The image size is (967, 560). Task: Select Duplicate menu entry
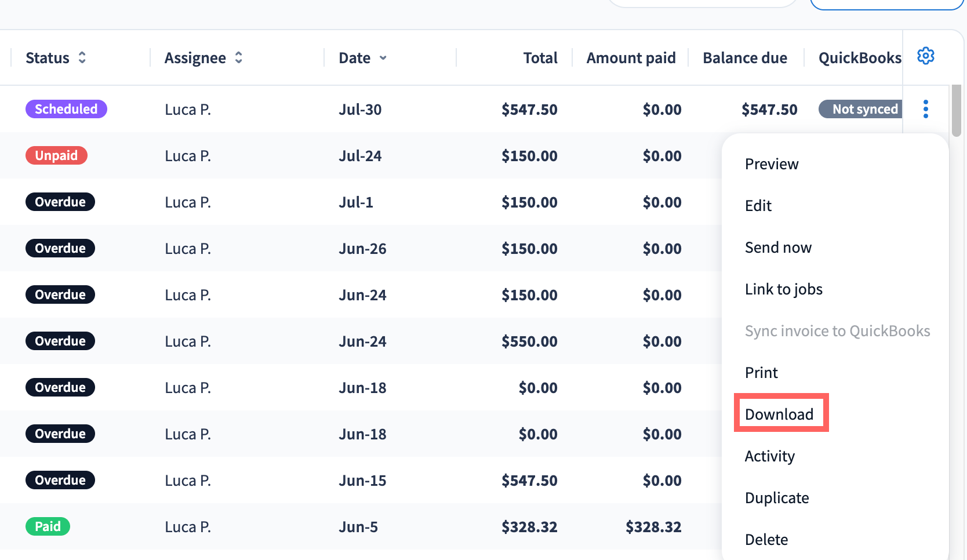777,498
